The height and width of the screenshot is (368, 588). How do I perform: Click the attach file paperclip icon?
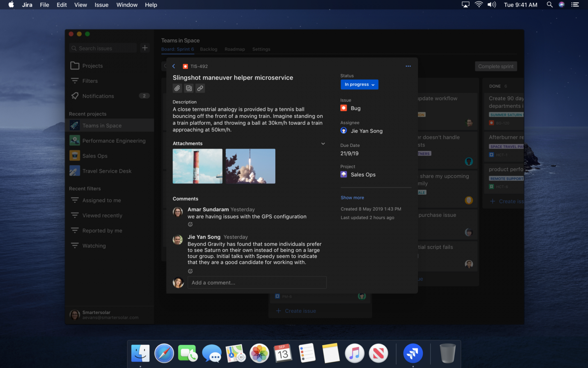177,88
